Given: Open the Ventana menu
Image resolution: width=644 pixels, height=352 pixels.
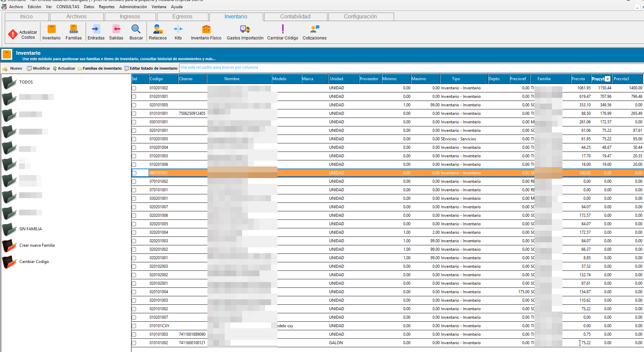Looking at the screenshot, I should click(159, 7).
